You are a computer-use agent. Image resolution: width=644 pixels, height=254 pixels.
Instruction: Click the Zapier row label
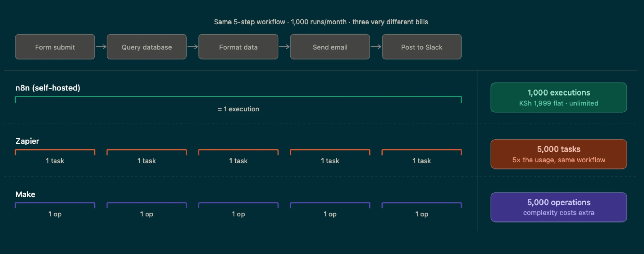[x=27, y=141]
